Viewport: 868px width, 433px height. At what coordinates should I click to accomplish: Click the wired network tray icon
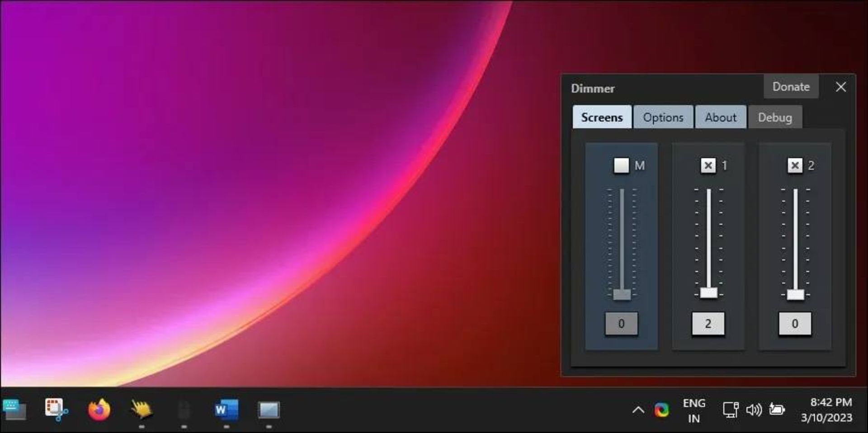[730, 410]
